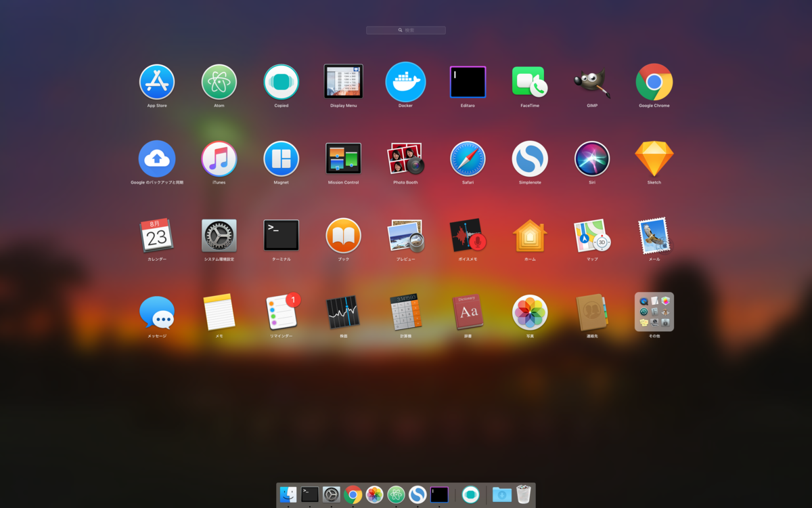The width and height of the screenshot is (812, 508).
Task: Open App Store from Launchpad
Action: pos(157,82)
